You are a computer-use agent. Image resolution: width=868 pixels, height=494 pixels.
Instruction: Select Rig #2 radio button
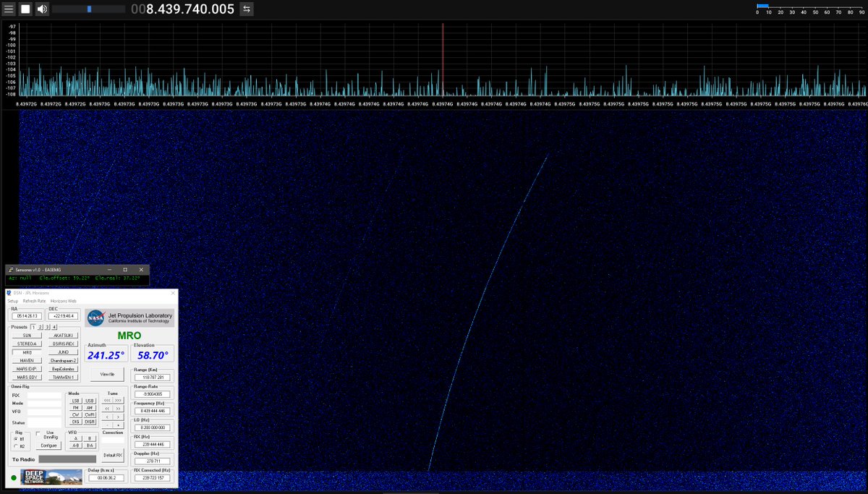pos(14,445)
